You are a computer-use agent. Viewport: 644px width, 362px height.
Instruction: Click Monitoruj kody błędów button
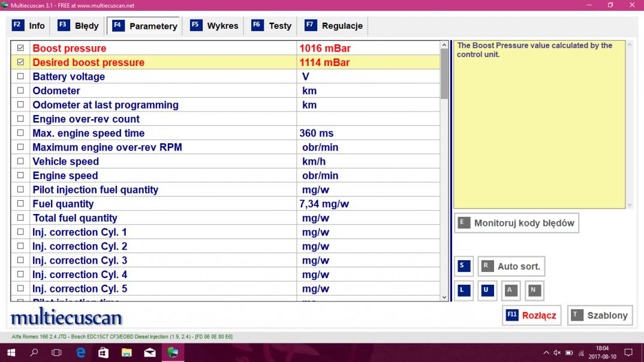point(516,223)
